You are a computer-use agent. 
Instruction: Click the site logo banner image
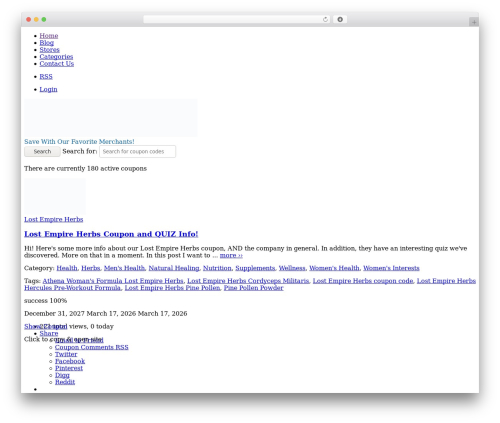click(x=111, y=118)
